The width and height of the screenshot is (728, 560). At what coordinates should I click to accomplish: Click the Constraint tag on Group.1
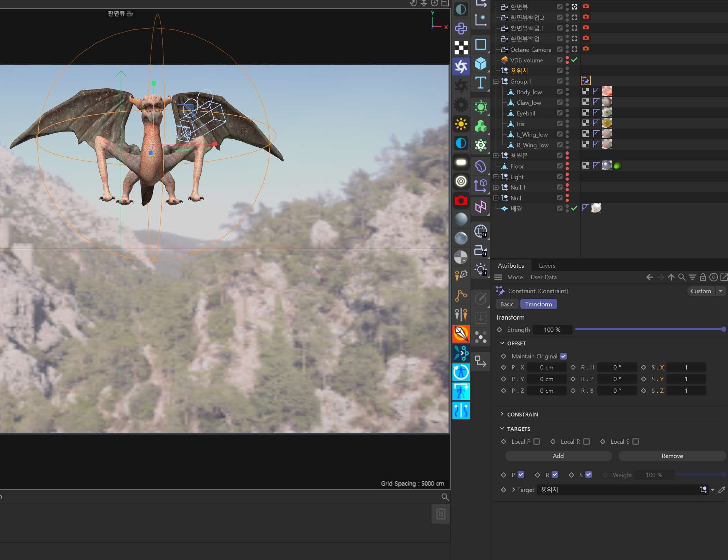[586, 81]
